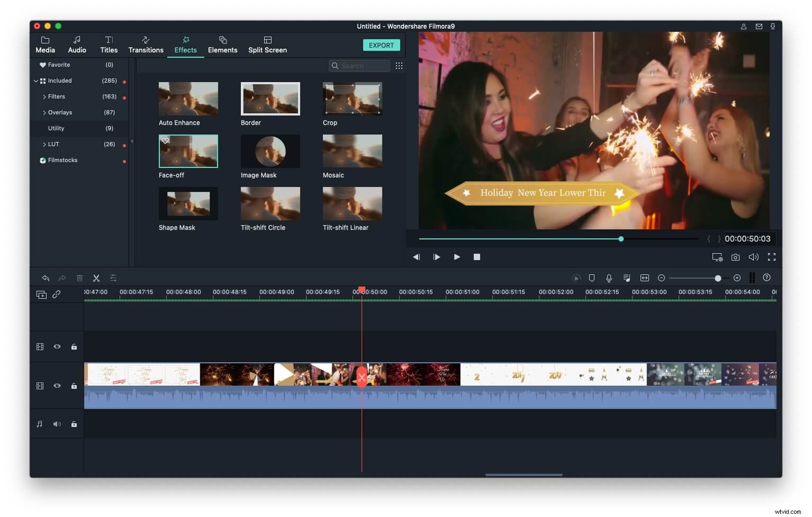Click the Voiceover microphone recording icon
812x517 pixels.
click(x=609, y=278)
